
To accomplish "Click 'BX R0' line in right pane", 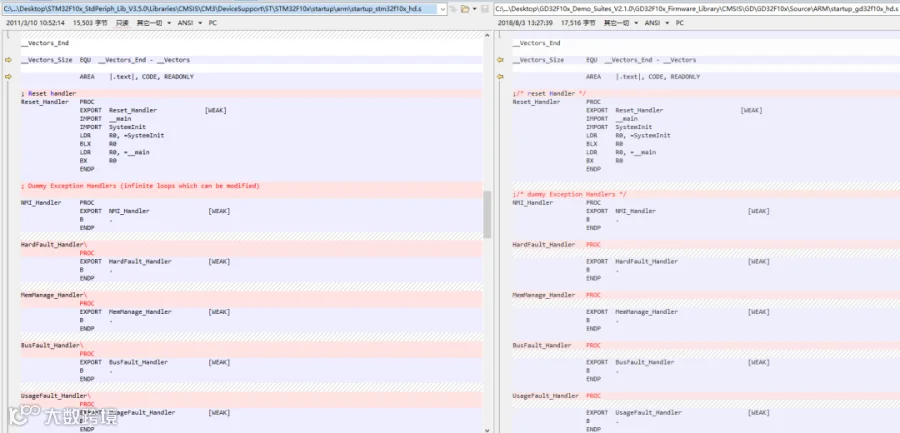I will click(x=604, y=161).
